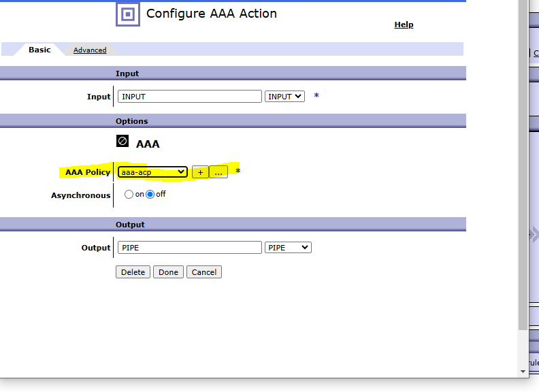
Task: Select the Asynchronous off radio button
Action: 150,194
